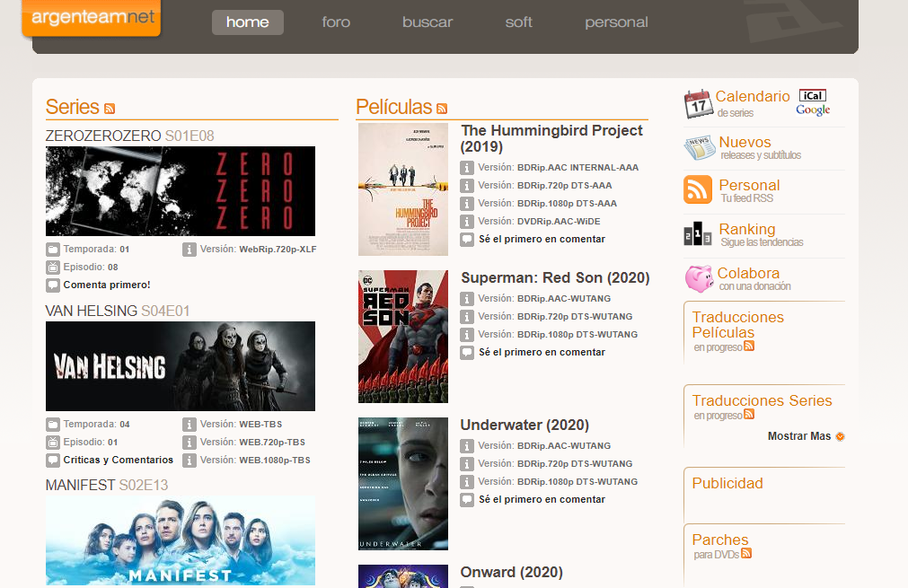The width and height of the screenshot is (908, 588).
Task: Open Underwater (2020) title link
Action: (525, 425)
